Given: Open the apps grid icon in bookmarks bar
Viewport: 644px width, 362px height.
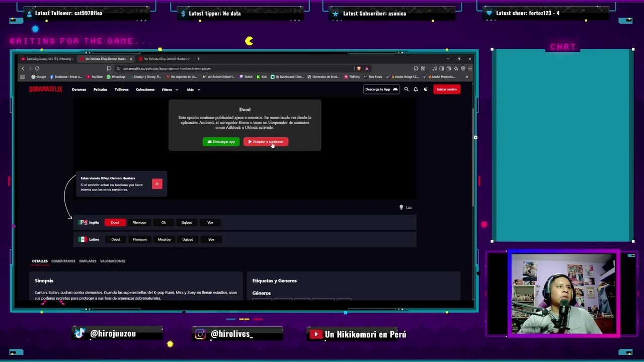Looking at the screenshot, I should click(22, 77).
